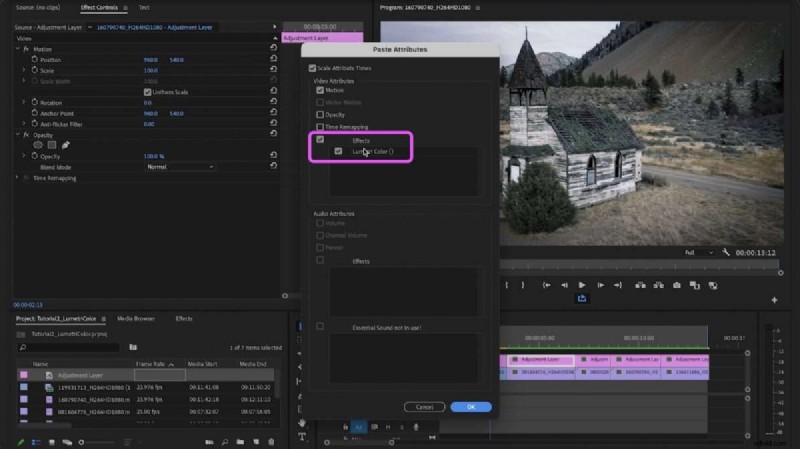
Task: Expand the Time Remapping group
Action: [x=18, y=178]
